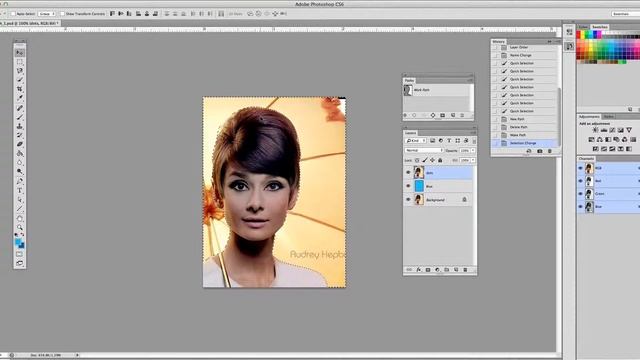Select the Eyedropper tool

tap(20, 98)
